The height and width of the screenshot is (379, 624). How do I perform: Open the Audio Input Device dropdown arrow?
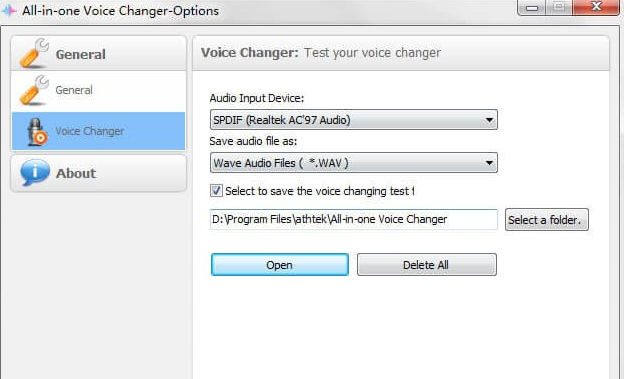(489, 119)
